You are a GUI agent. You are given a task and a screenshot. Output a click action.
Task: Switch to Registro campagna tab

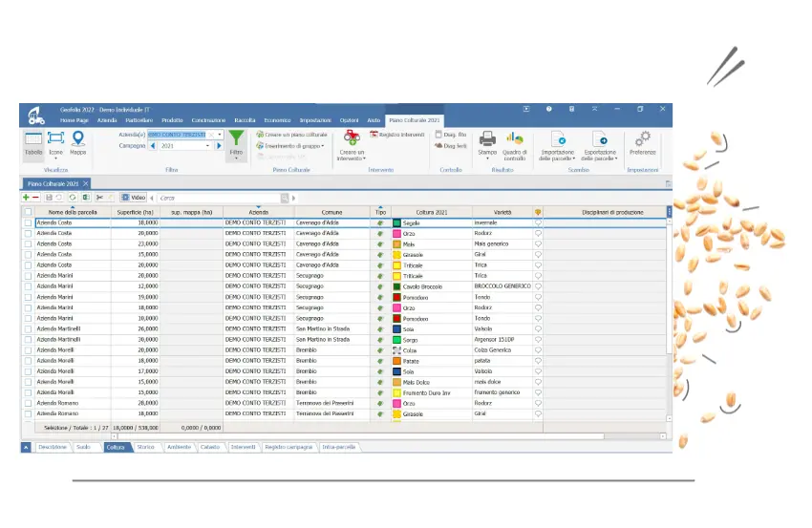[288, 447]
